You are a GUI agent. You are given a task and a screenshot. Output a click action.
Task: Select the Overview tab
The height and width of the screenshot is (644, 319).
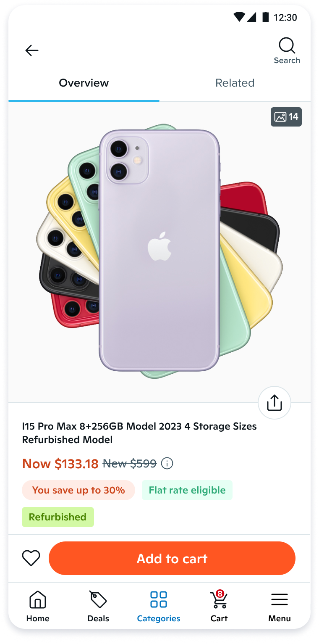[84, 83]
